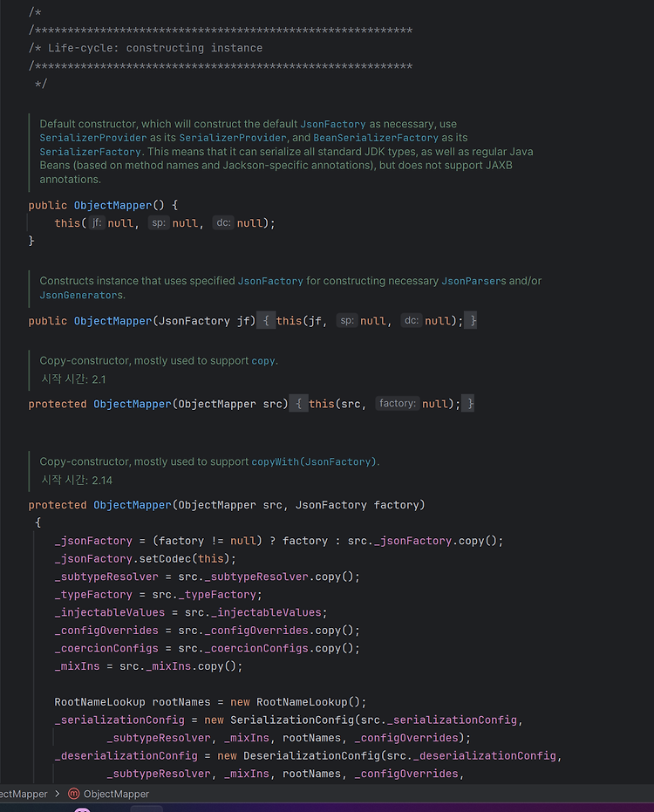Image resolution: width=654 pixels, height=812 pixels.
Task: Click '(factory != null)' condition
Action: coord(208,541)
